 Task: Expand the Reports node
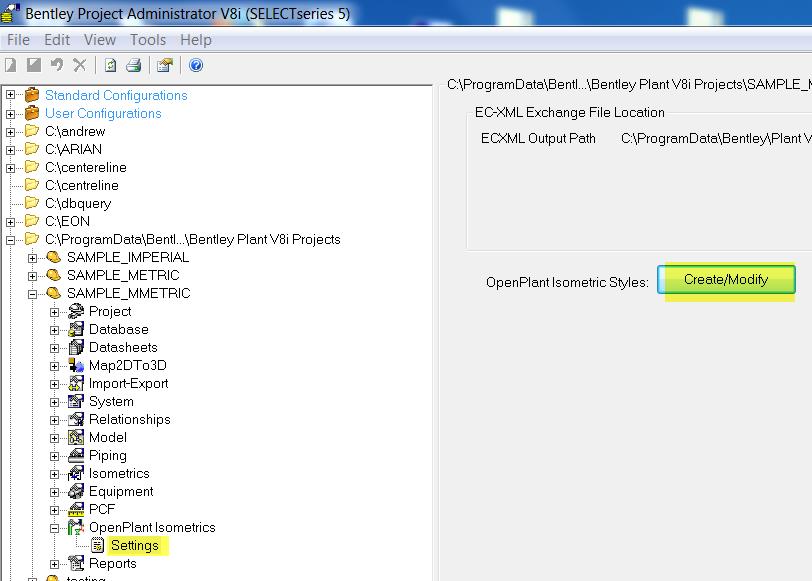54,564
